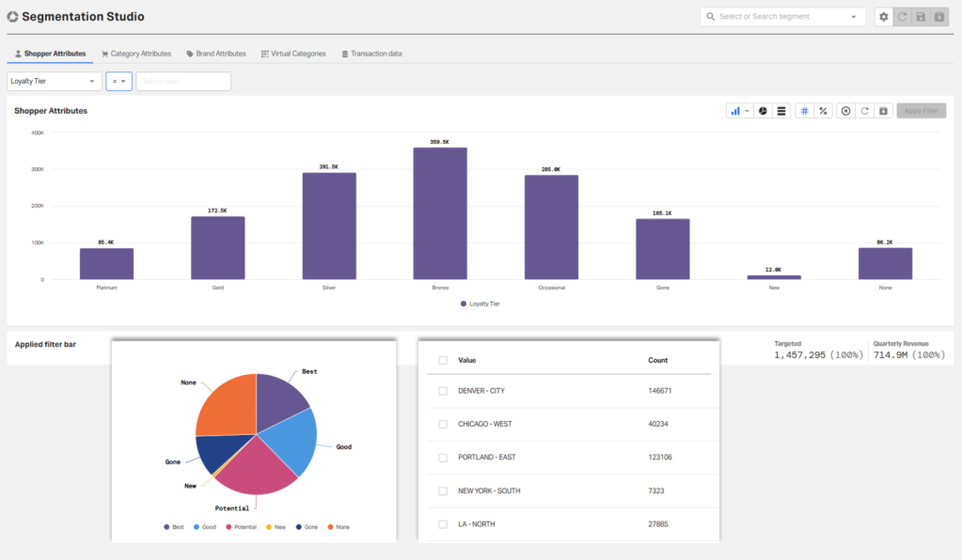Screen dimensions: 962x560
Task: Open the Loyalty Tier attribute dropdown
Action: coord(54,81)
